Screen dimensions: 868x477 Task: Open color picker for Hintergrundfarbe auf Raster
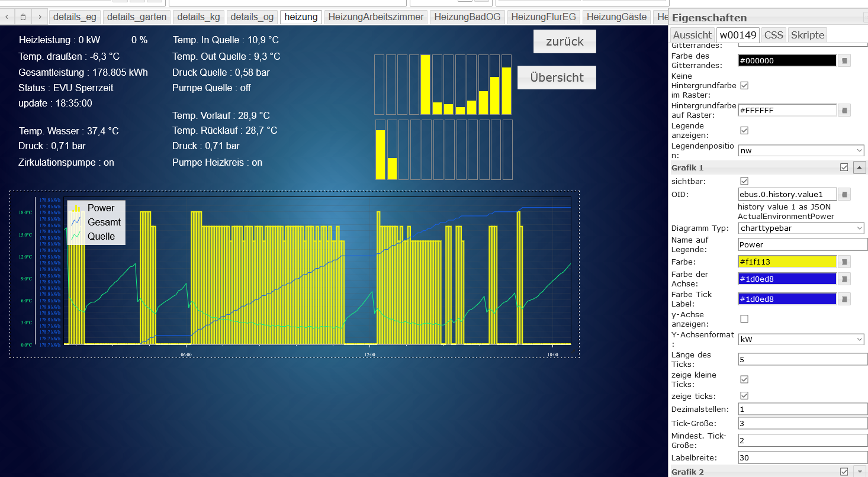click(x=844, y=110)
